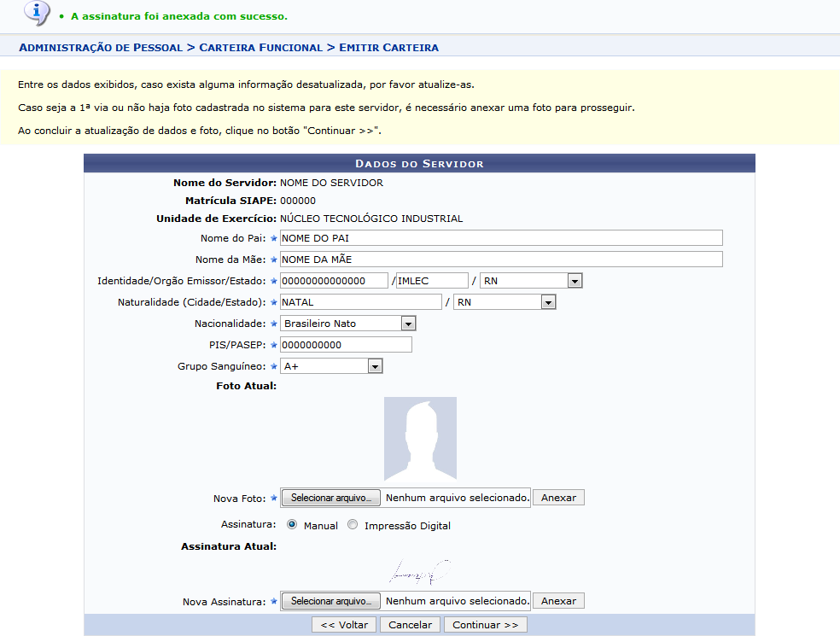Attach the new signature with Anexar

click(558, 601)
